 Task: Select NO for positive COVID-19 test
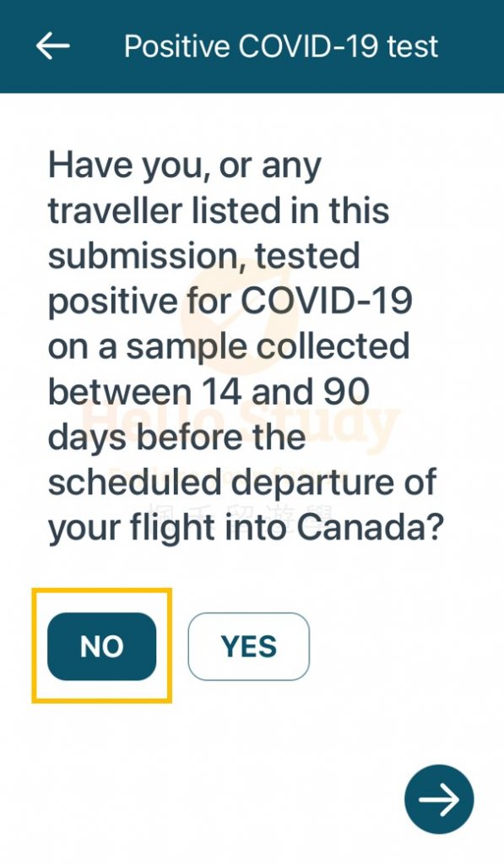coord(101,646)
